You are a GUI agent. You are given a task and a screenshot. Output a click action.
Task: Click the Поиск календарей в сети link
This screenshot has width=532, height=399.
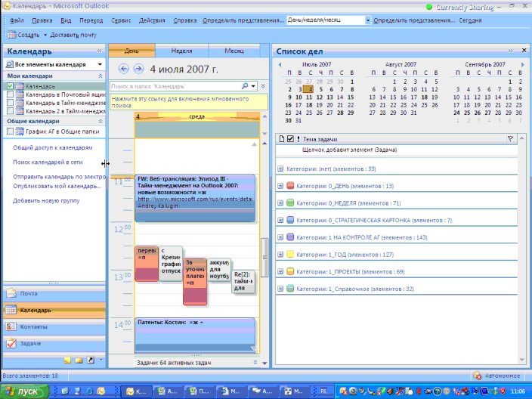pos(48,162)
